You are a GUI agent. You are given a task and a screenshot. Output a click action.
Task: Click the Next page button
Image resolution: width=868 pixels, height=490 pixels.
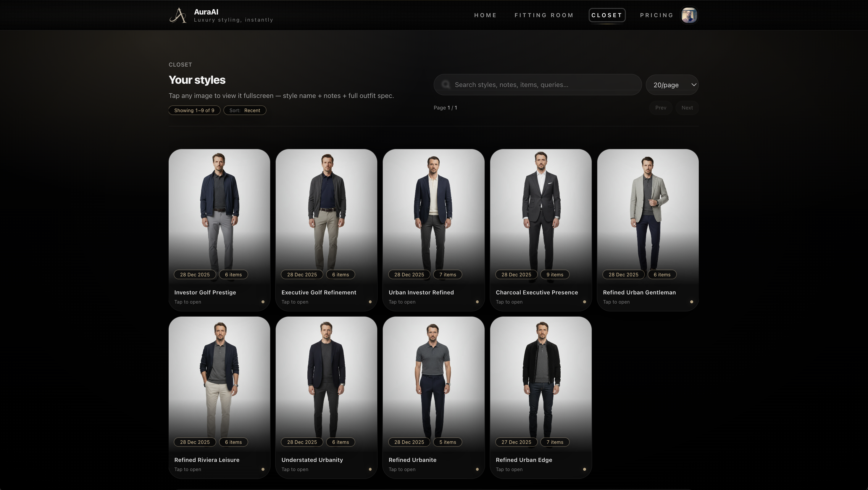[687, 107]
